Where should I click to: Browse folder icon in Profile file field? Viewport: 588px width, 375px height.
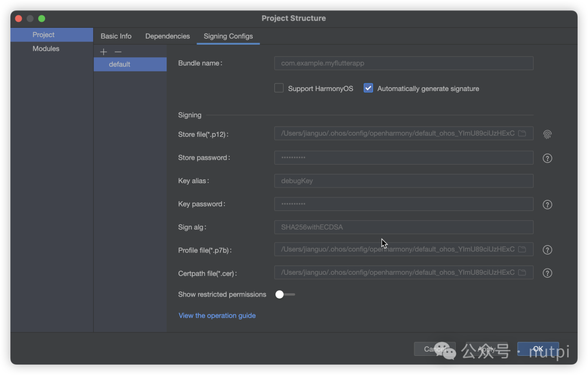click(x=522, y=250)
